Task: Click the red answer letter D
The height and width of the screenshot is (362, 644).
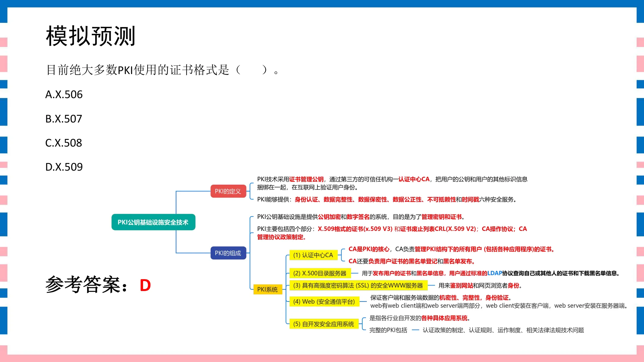Action: point(145,285)
